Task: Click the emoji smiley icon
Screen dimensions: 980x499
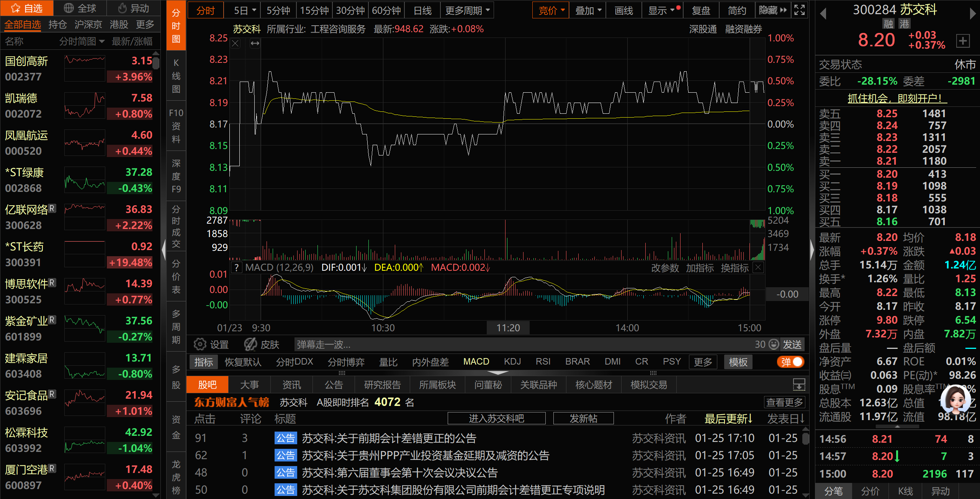Action: [x=774, y=344]
